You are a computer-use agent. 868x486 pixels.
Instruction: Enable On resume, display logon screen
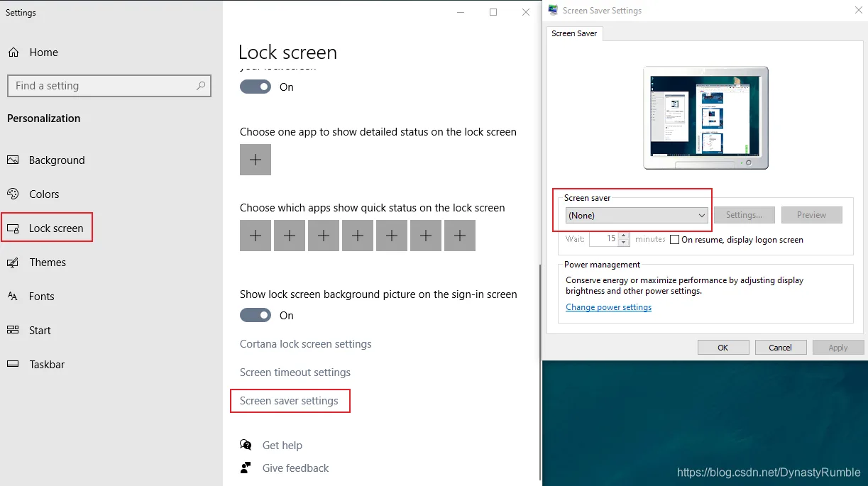point(675,240)
